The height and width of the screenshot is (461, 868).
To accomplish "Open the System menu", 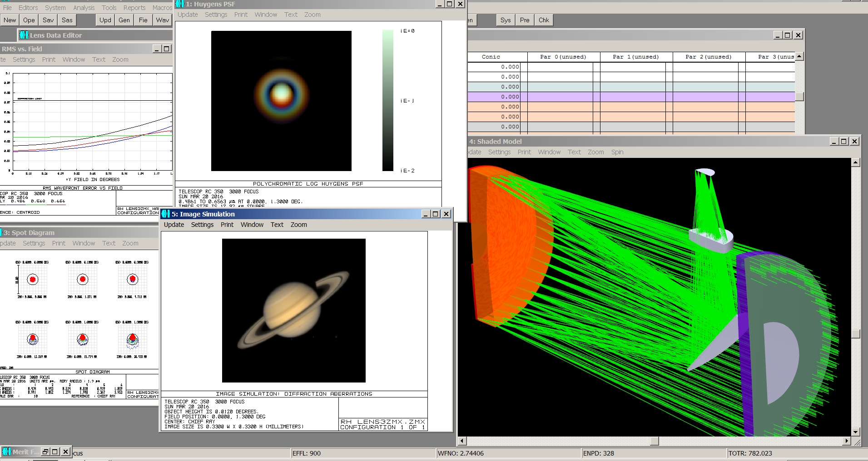I will 55,8.
